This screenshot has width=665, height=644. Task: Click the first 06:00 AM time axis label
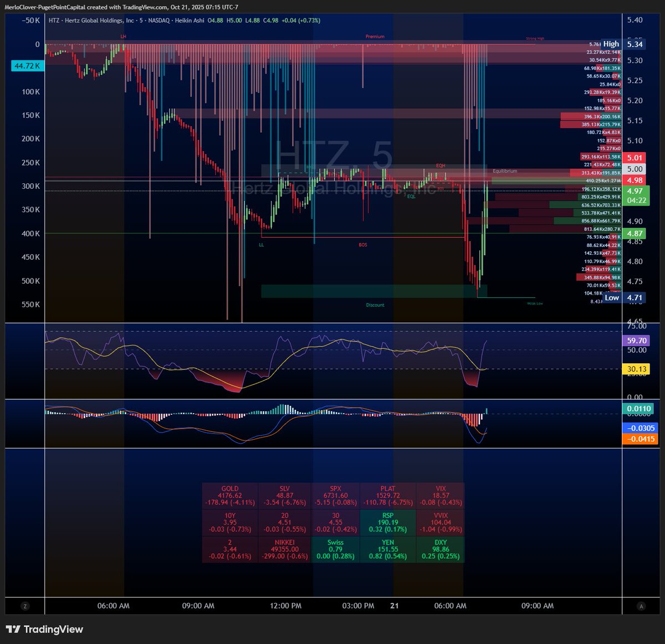tap(114, 606)
